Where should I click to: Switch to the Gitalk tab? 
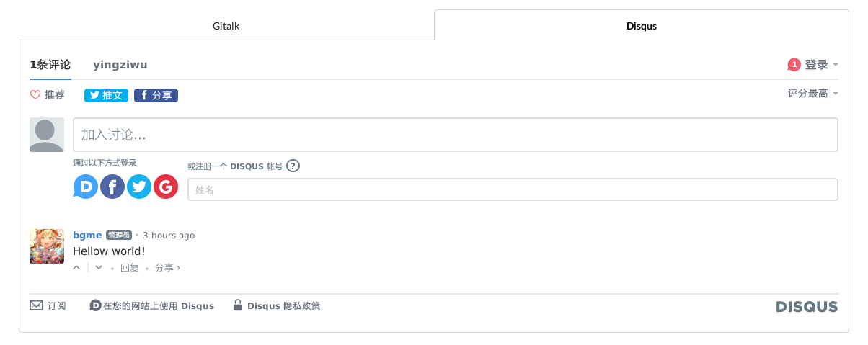point(226,26)
